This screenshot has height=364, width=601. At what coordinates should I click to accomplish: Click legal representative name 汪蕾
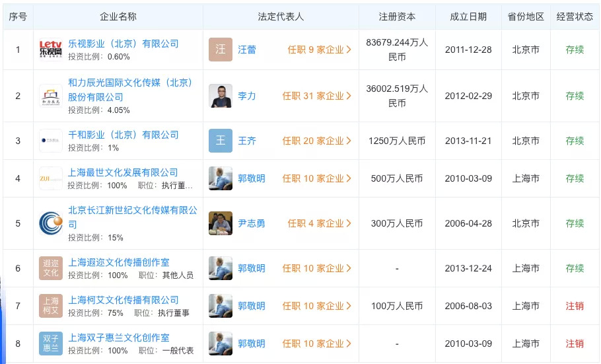click(247, 50)
